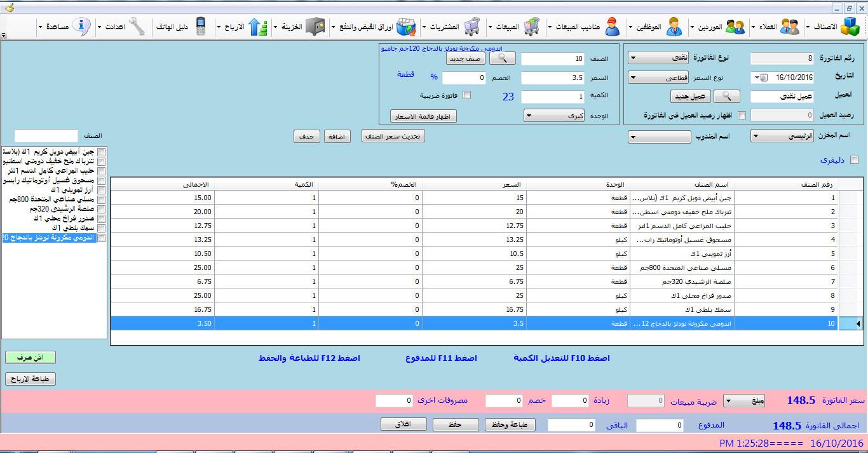Click the الموردين (suppliers) icon
This screenshot has height=453, width=868.
pos(735,27)
